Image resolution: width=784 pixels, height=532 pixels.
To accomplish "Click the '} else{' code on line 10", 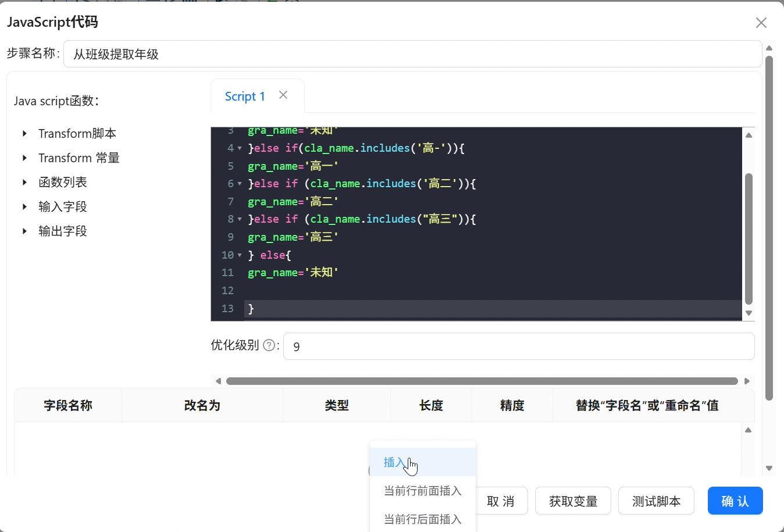I will pos(269,255).
